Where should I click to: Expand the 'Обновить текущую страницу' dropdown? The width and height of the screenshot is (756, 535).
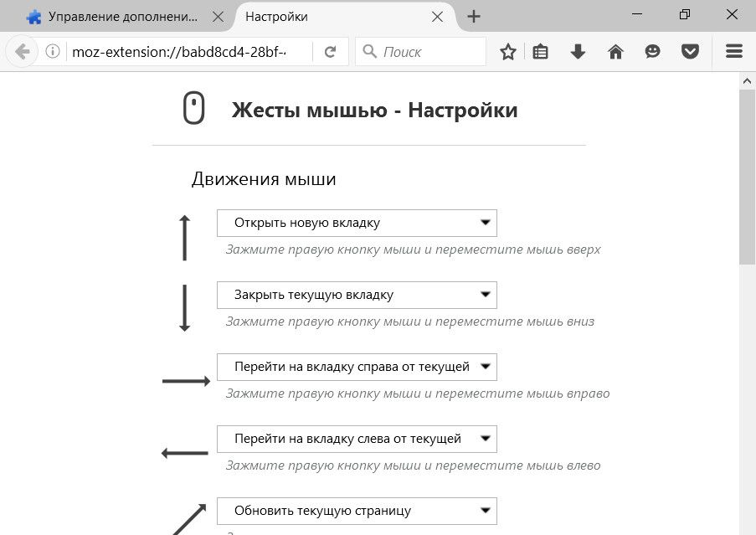click(357, 511)
